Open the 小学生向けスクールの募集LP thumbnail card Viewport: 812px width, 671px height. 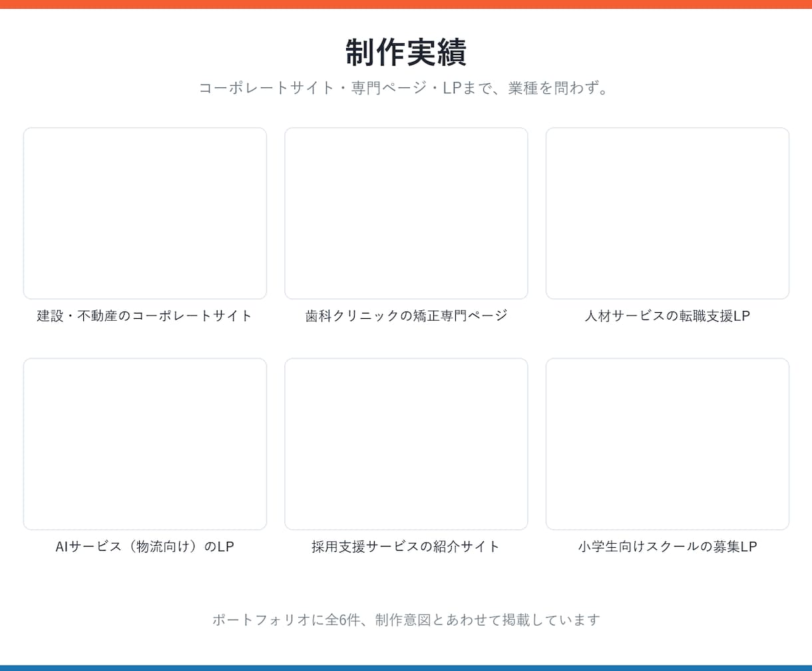(668, 444)
